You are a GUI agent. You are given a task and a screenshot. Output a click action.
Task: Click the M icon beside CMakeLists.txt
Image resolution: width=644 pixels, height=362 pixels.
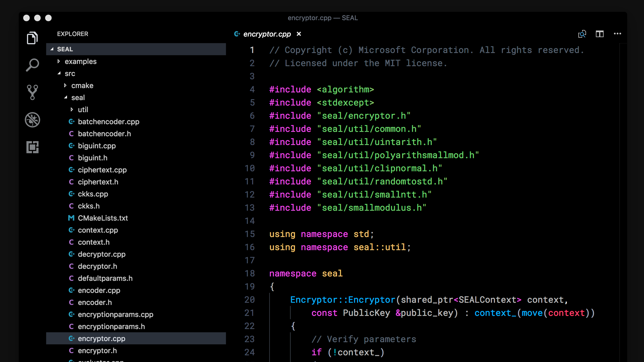(x=71, y=218)
